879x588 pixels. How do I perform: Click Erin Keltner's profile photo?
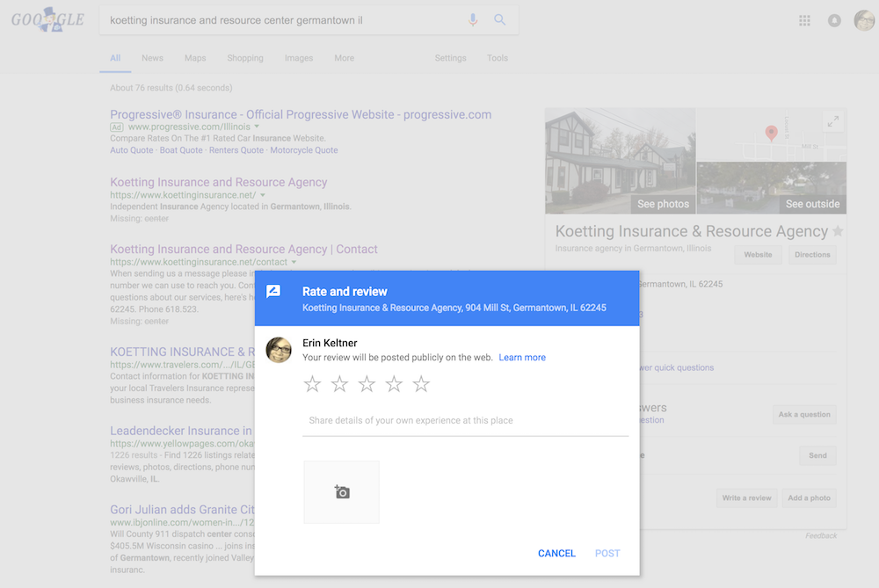coord(279,350)
